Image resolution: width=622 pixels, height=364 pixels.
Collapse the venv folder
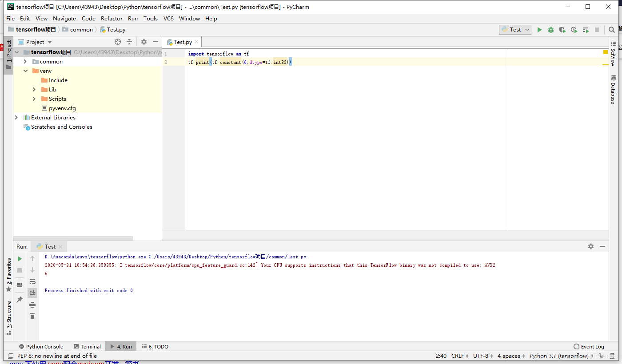click(25, 71)
